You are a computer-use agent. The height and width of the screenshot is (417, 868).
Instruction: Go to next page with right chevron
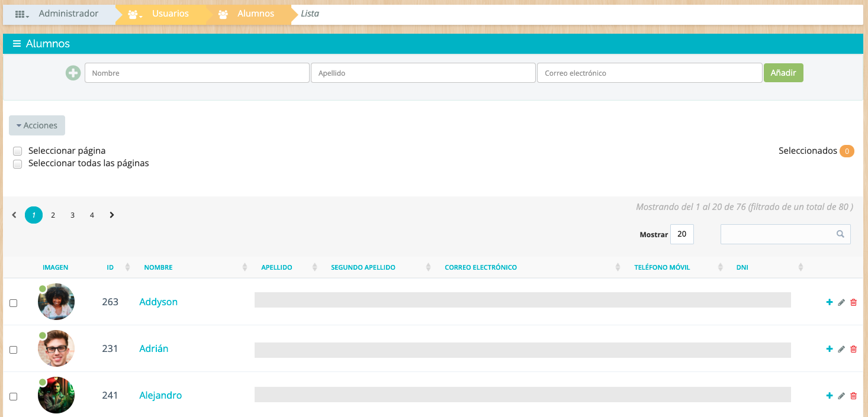[112, 215]
